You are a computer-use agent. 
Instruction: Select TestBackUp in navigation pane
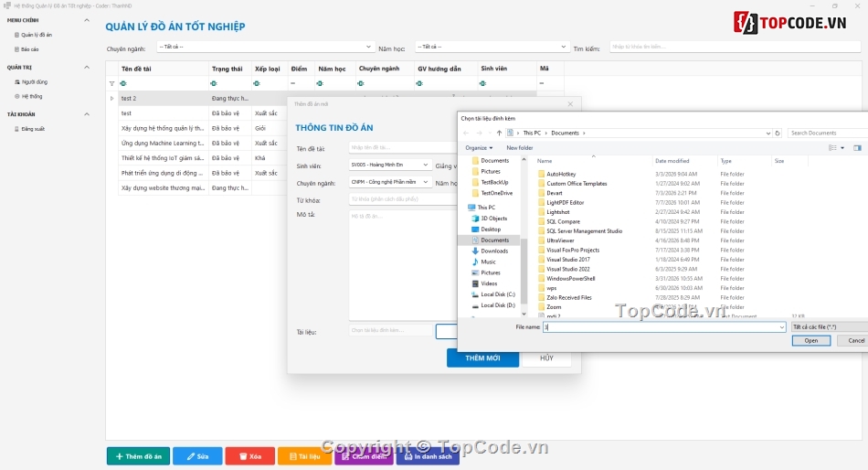494,182
